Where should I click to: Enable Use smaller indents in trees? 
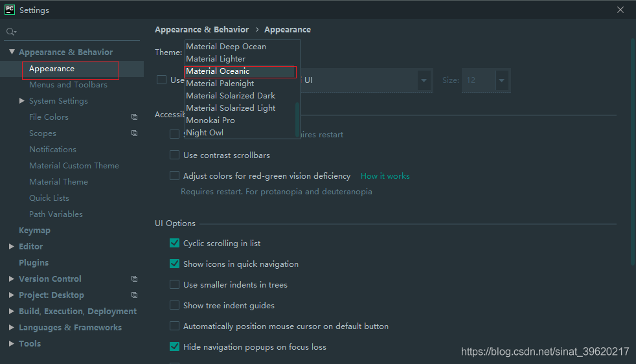click(174, 284)
